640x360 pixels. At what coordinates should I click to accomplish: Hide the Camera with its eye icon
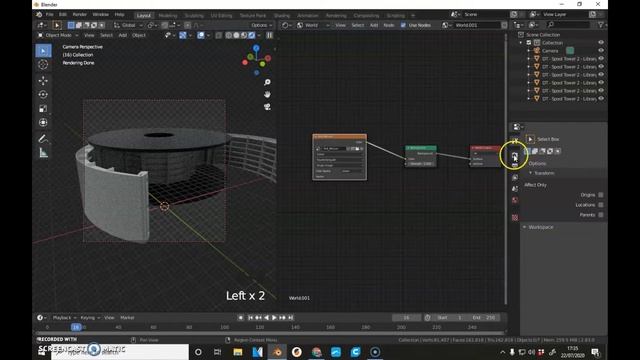pyautogui.click(x=601, y=51)
